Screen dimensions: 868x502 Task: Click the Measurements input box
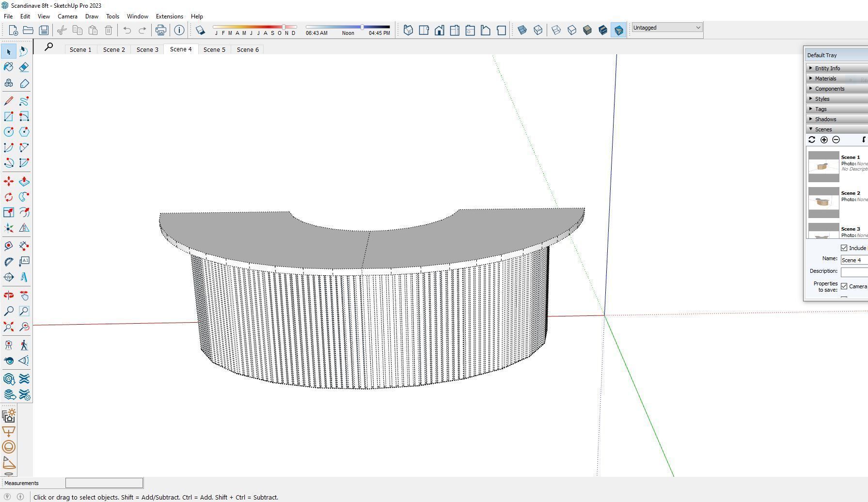104,483
